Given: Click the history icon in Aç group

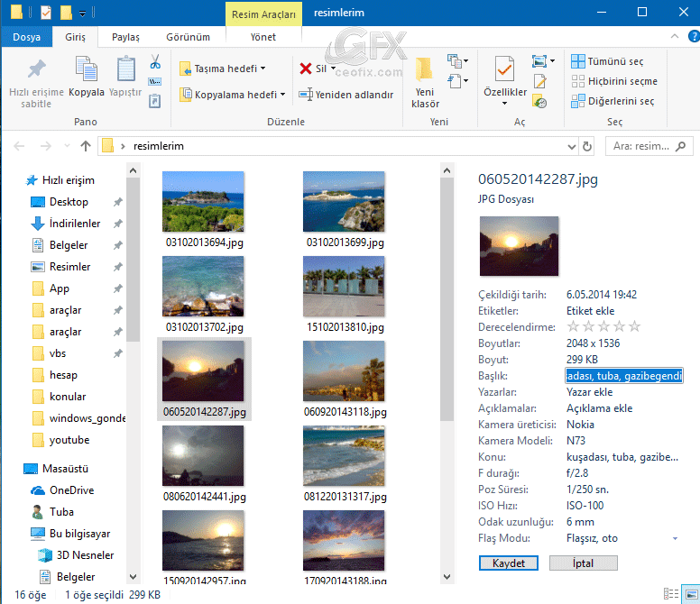Looking at the screenshot, I should coord(539,102).
